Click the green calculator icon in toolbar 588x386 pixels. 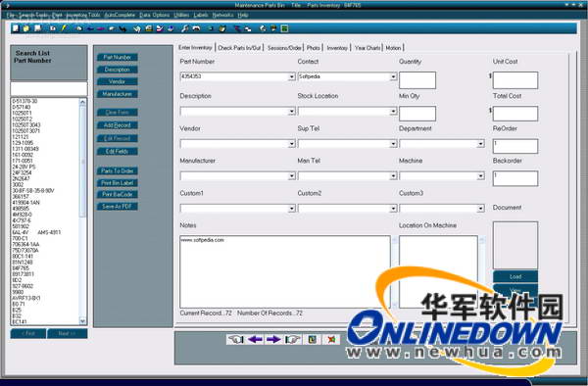pos(284,28)
